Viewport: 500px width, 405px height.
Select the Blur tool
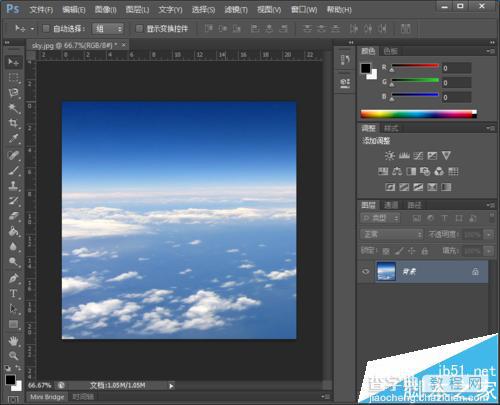(x=14, y=246)
